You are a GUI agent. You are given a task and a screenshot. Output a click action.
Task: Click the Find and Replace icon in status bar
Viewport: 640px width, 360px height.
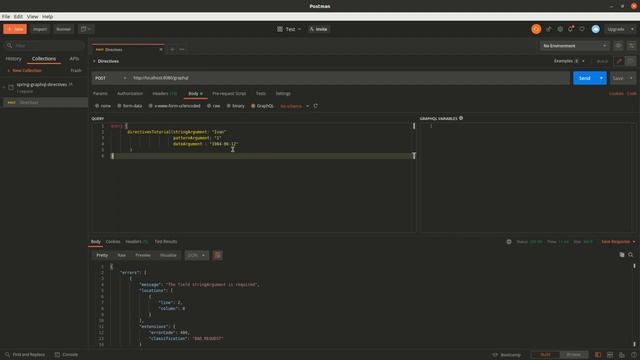[7, 355]
